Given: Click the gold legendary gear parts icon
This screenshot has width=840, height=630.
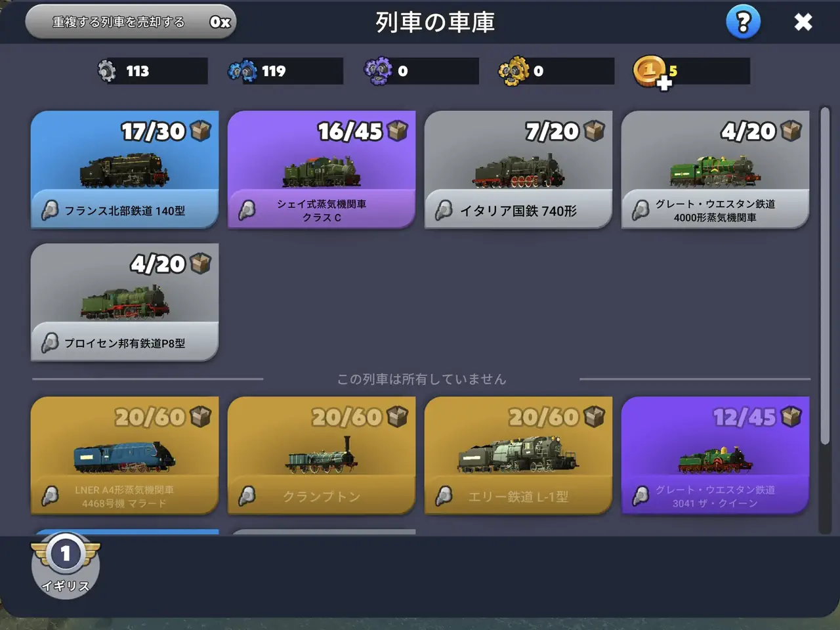Looking at the screenshot, I should pos(514,71).
